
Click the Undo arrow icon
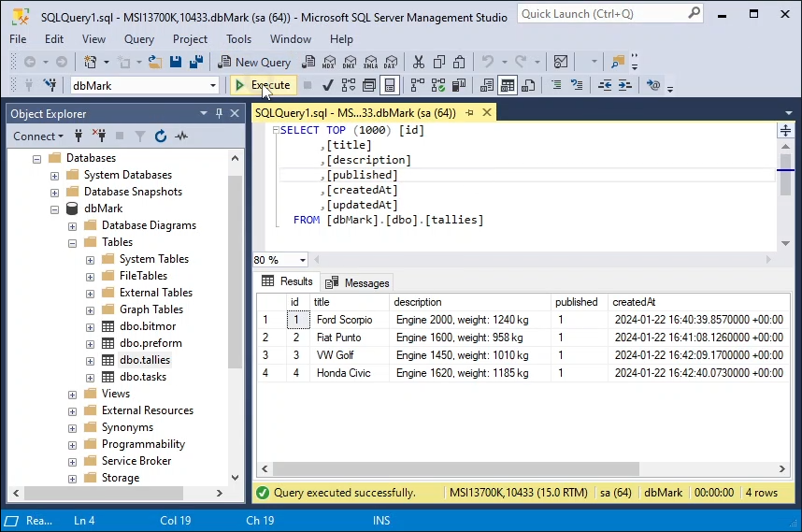click(487, 62)
